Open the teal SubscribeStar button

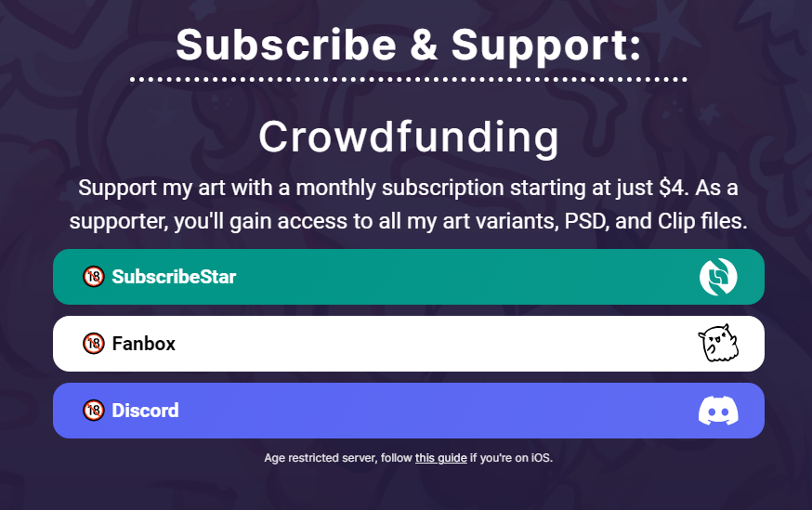[409, 277]
